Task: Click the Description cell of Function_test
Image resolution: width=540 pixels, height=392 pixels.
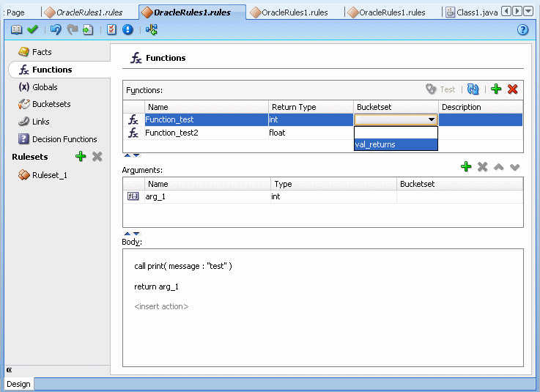Action: pos(481,119)
